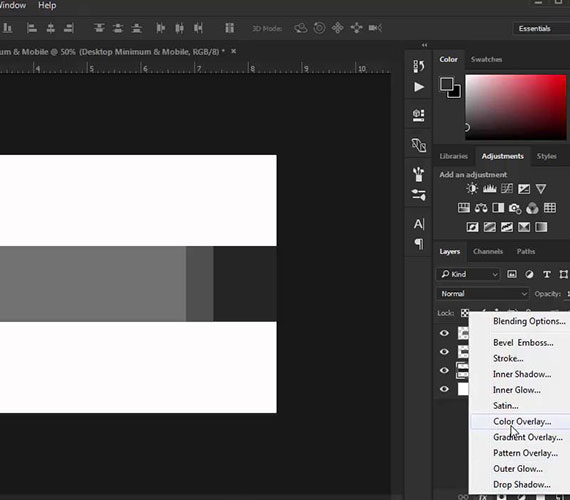
Task: Click the Actions play icon in dock
Action: coord(419,87)
